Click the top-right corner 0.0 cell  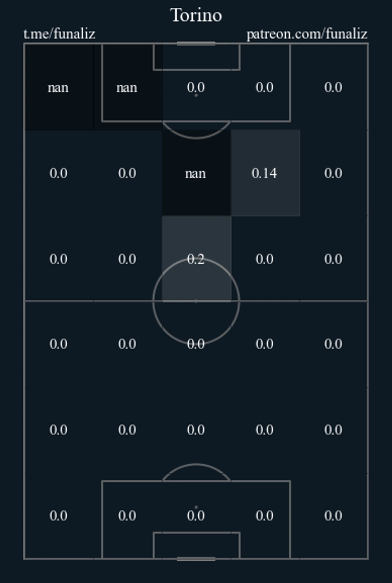point(334,87)
